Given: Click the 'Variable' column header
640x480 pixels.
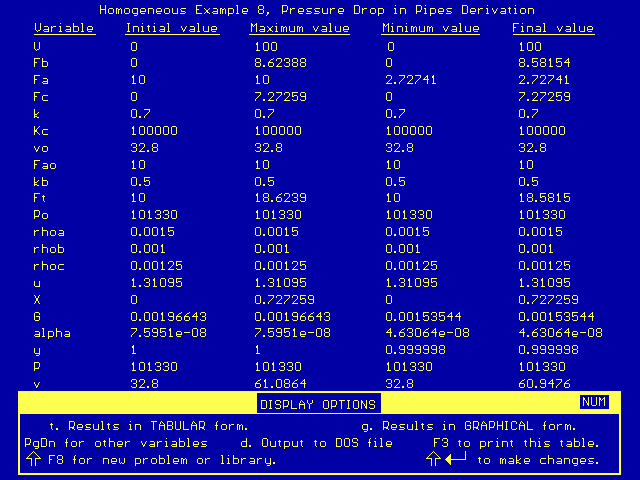Looking at the screenshot, I should pos(64,28).
